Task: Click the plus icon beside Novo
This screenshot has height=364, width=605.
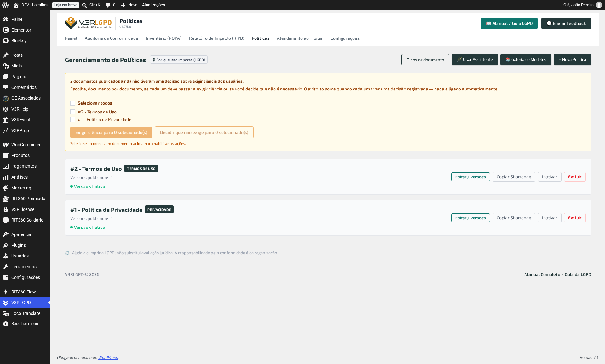Action: pos(123,5)
